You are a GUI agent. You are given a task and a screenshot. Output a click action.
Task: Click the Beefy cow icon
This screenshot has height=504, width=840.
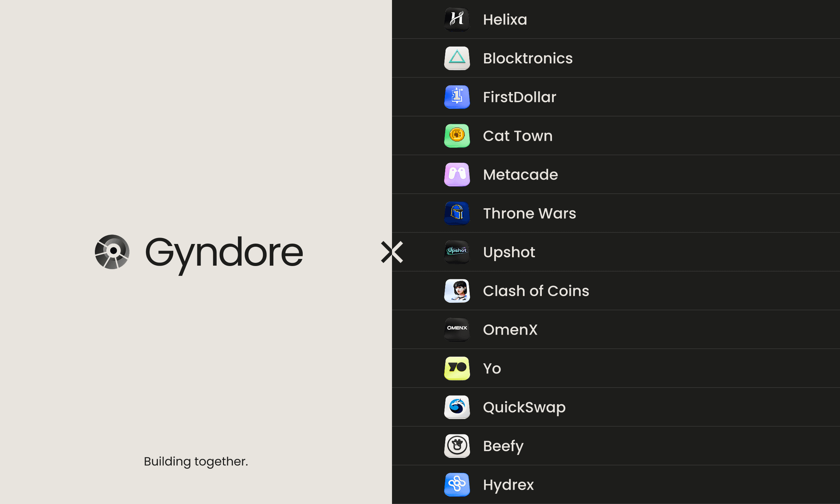(457, 446)
